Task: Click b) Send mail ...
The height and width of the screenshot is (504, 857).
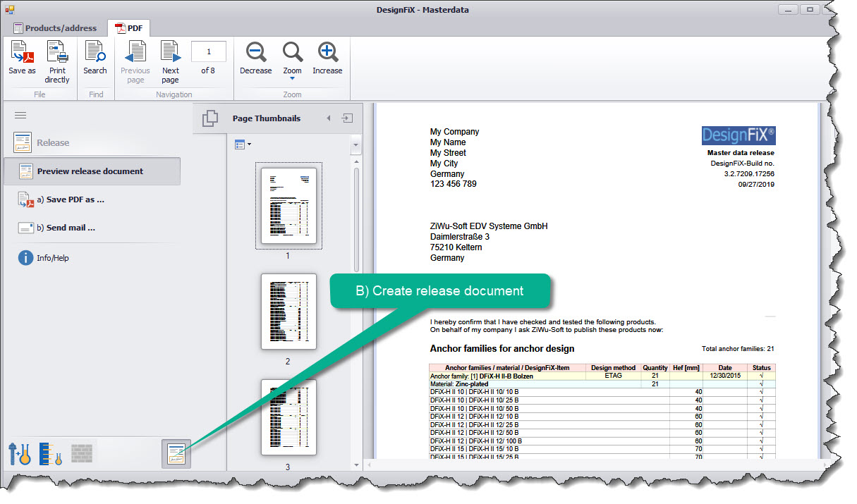Action: [x=58, y=228]
